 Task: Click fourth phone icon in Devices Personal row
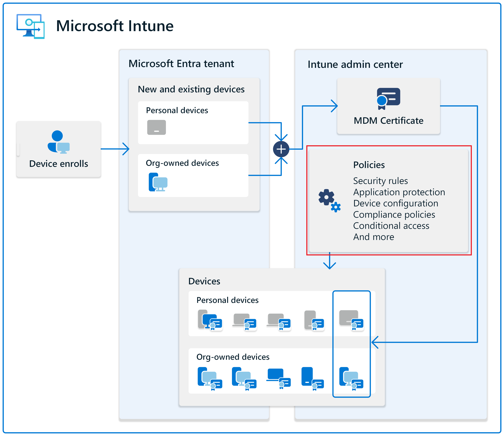point(314,320)
